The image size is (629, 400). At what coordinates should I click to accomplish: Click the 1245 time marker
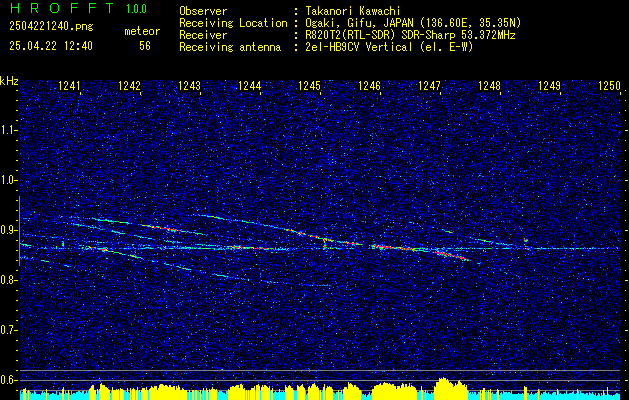pos(309,86)
